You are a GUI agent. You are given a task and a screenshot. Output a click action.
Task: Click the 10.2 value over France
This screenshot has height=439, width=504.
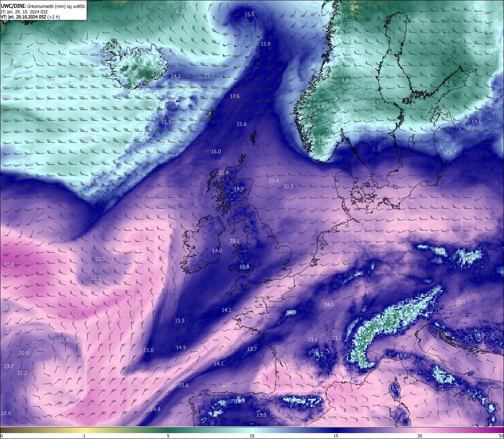pyautogui.click(x=318, y=354)
